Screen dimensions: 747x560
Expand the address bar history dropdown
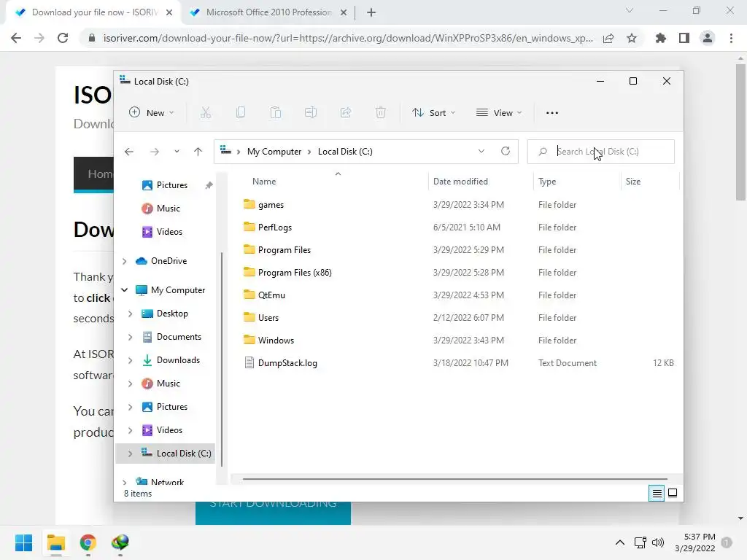pyautogui.click(x=481, y=151)
